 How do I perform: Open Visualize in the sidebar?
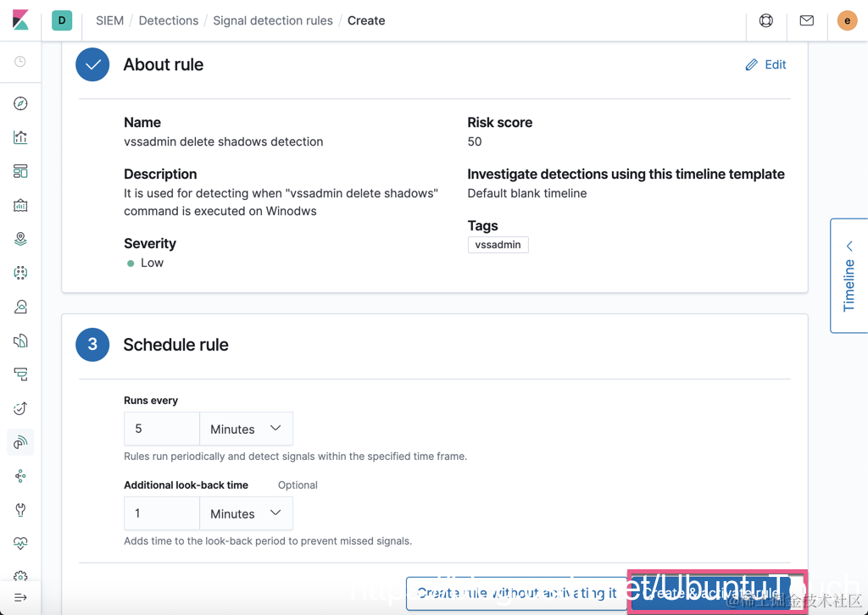click(20, 137)
